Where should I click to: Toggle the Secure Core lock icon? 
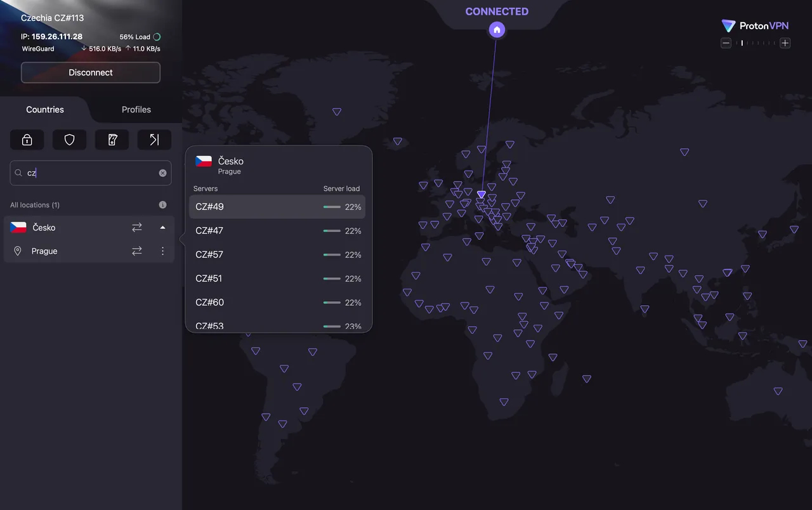coord(27,140)
